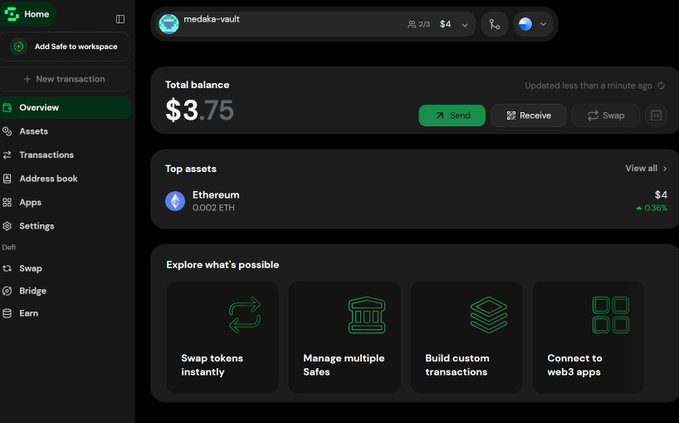Click the Ethereum token logo
Image resolution: width=679 pixels, height=423 pixels.
pos(175,201)
